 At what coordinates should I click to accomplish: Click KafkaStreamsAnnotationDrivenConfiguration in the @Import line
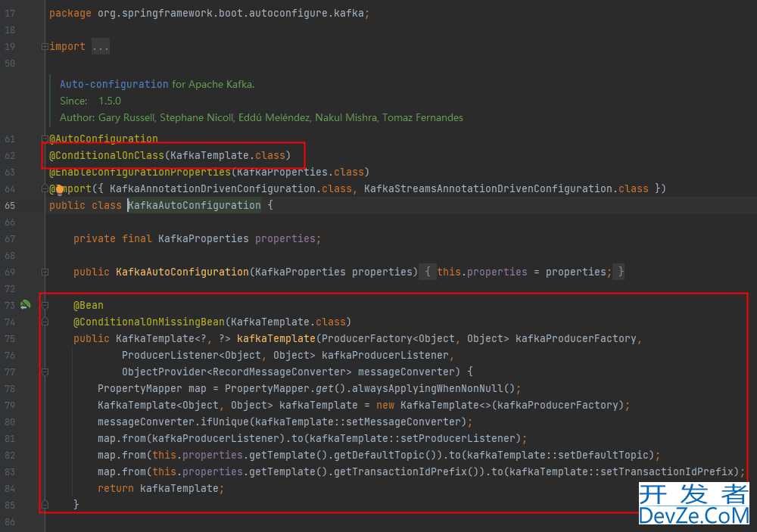[x=488, y=188]
